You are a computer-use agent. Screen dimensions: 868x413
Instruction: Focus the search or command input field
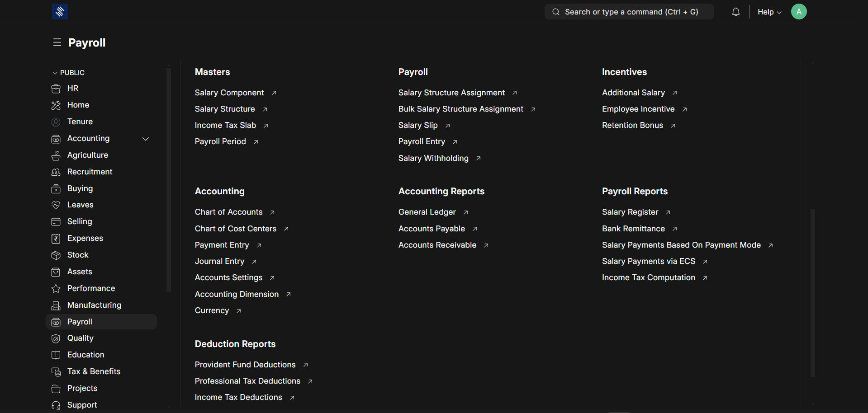(631, 12)
